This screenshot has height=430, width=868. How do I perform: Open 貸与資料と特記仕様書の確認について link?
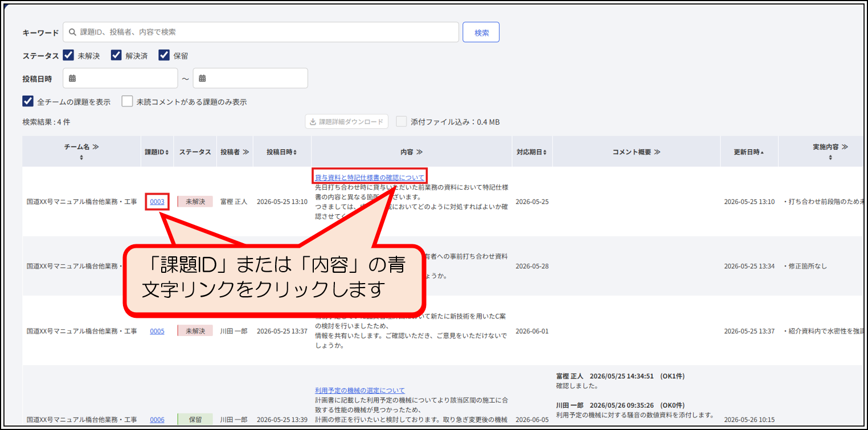(370, 178)
